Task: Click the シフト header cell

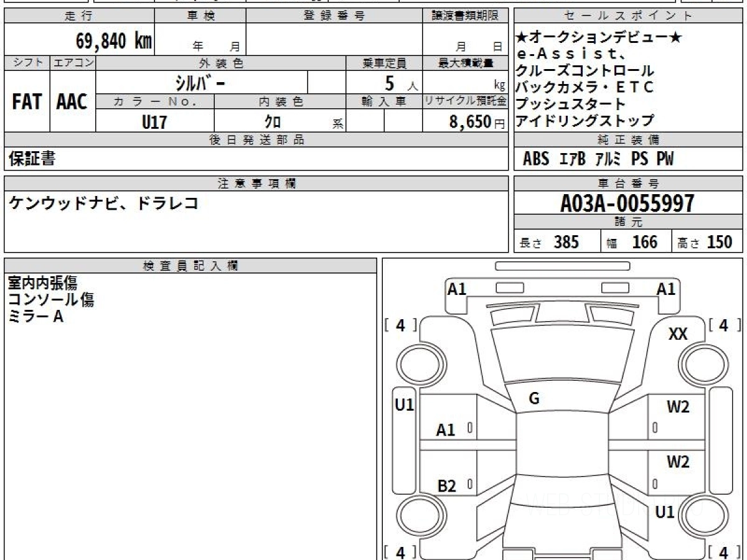Action: 27,63
